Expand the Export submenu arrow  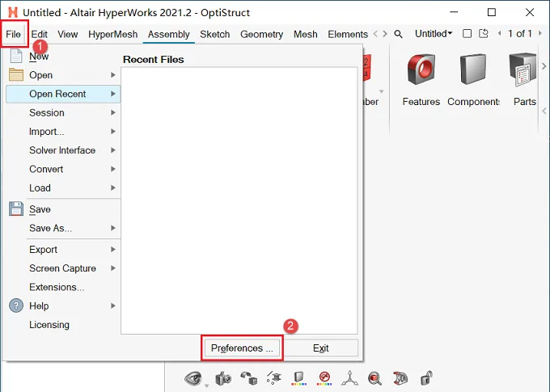pos(113,249)
